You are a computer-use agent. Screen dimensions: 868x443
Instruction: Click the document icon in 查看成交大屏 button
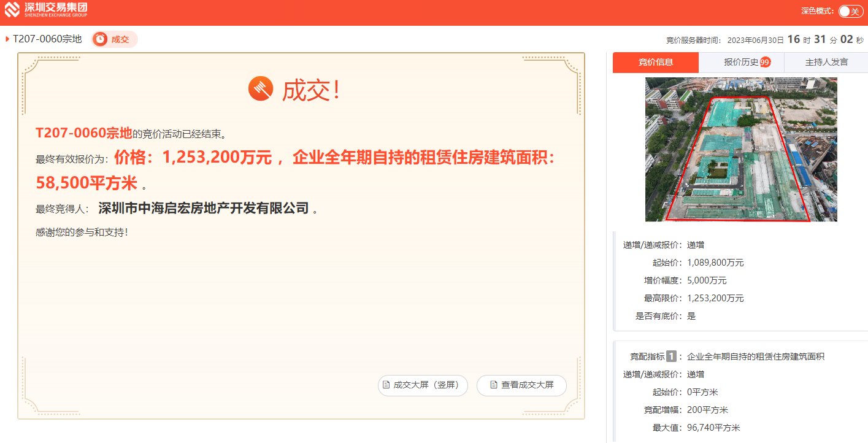[x=494, y=385]
